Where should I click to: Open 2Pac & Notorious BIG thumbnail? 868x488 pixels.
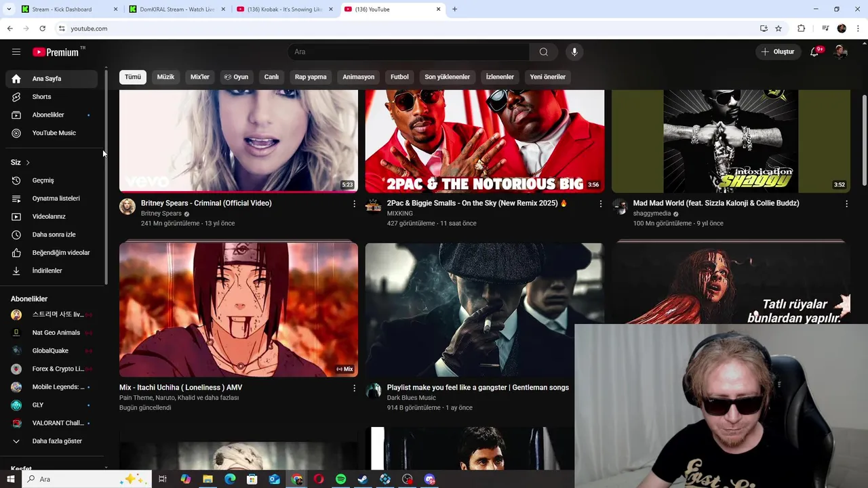pyautogui.click(x=485, y=141)
